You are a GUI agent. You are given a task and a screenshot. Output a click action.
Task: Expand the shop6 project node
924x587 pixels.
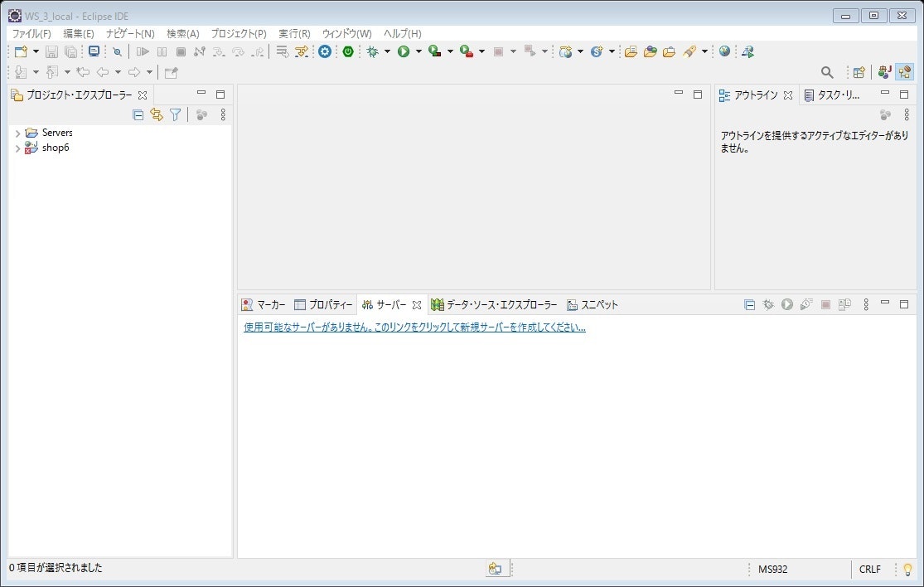[17, 148]
